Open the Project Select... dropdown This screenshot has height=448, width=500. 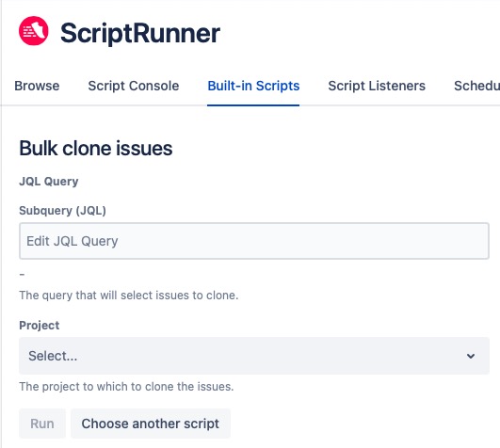coord(254,356)
